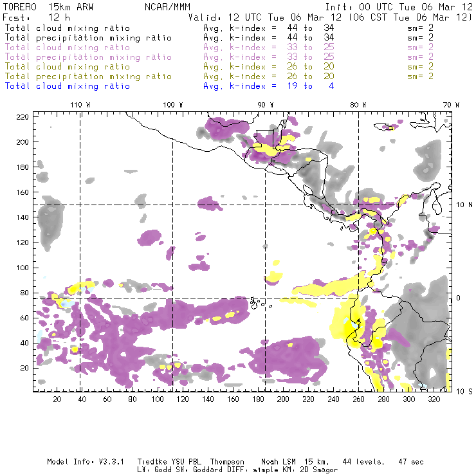The height and width of the screenshot is (476, 476).
Task: Select the '44 levels,' text
Action: 363,462
